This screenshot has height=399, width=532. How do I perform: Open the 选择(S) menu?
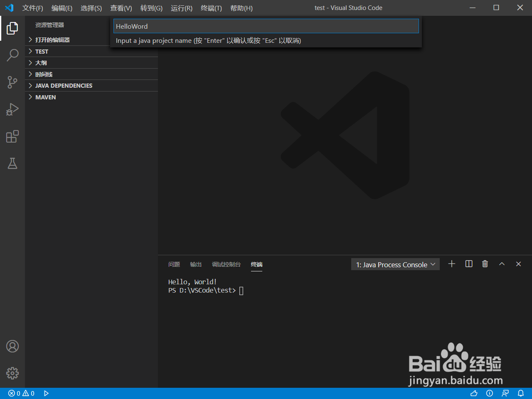[x=91, y=8]
